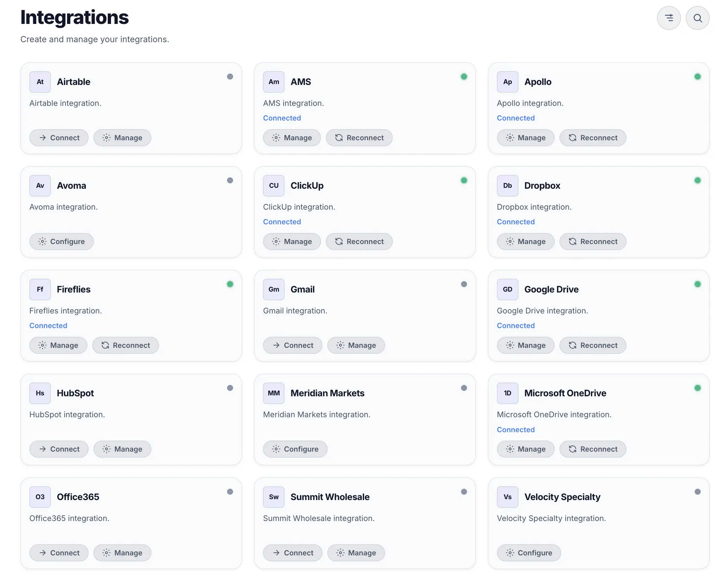This screenshot has height=588, width=727.
Task: Click the ClickUp integration icon
Action: point(273,185)
